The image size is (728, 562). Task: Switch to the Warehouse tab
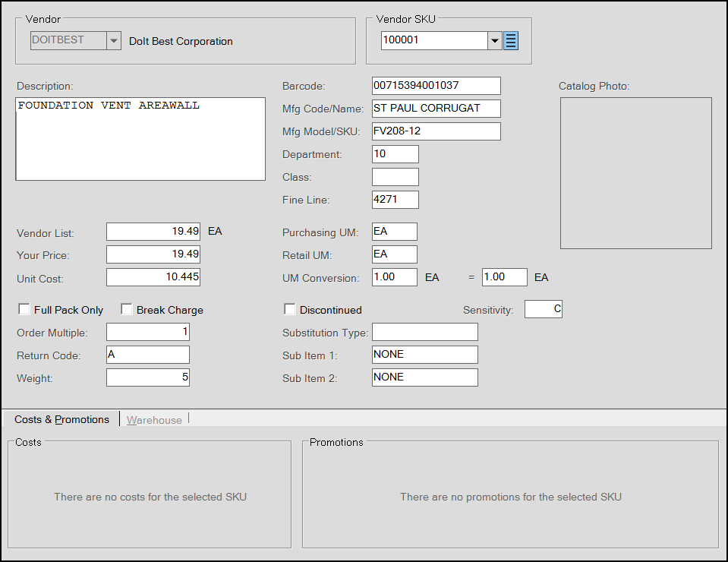click(154, 420)
